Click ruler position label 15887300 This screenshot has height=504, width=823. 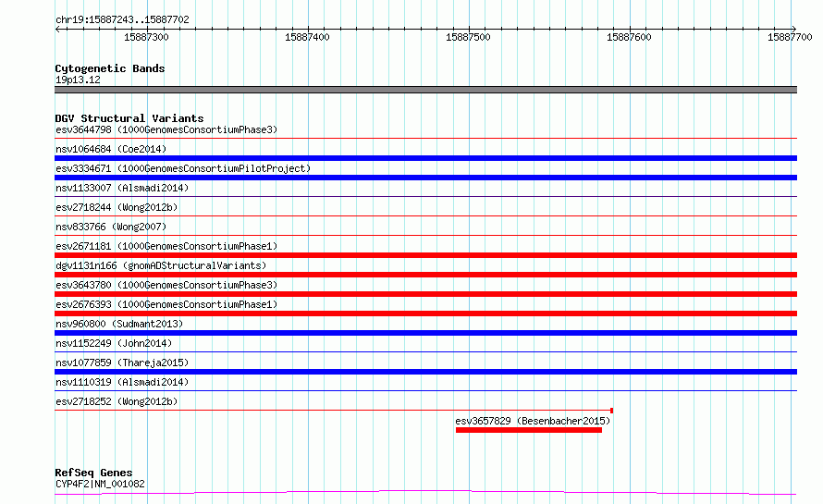tap(146, 37)
